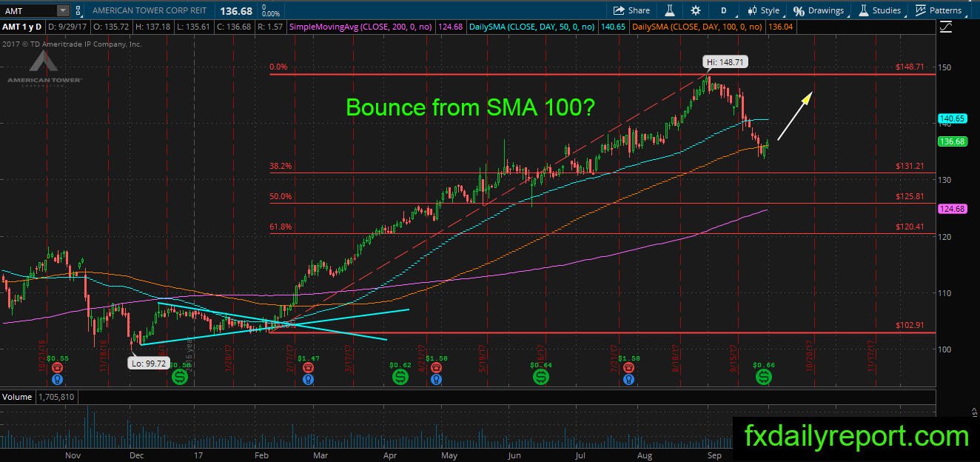Open the symbol dropdown arrow next to AMT

[x=62, y=11]
